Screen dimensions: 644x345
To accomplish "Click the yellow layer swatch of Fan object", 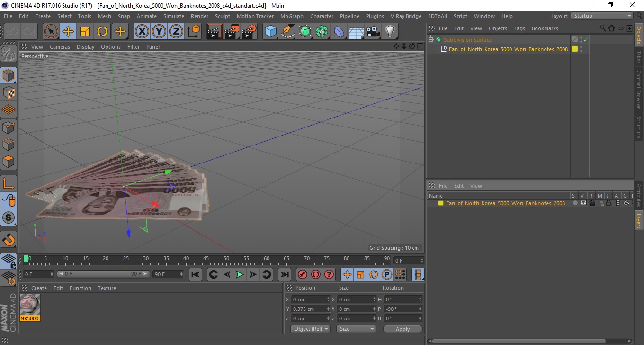I will tap(575, 49).
